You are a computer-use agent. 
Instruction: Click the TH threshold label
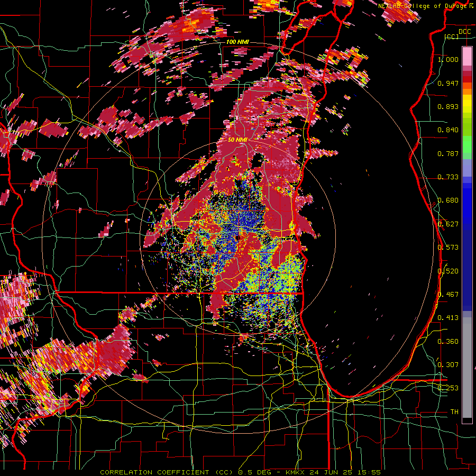454,412
